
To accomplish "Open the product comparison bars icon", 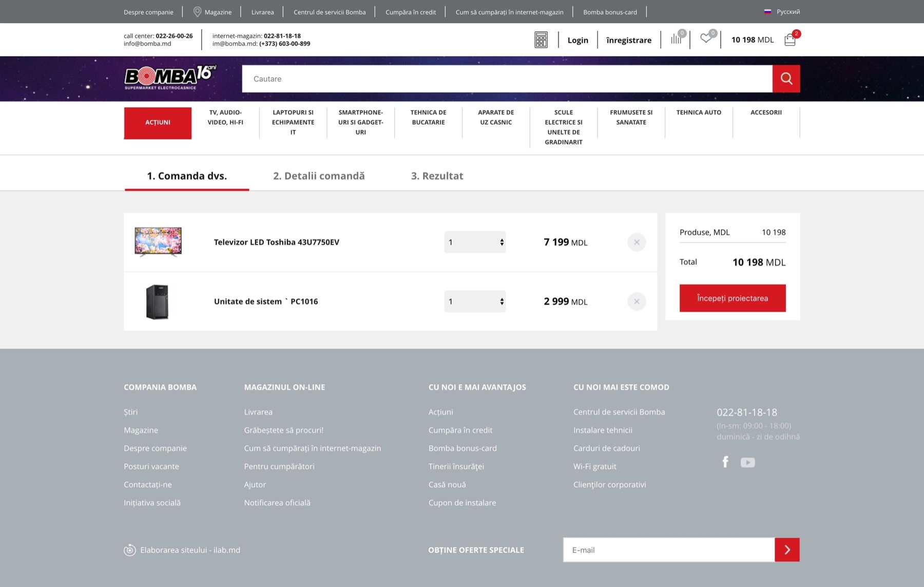I will coord(677,39).
